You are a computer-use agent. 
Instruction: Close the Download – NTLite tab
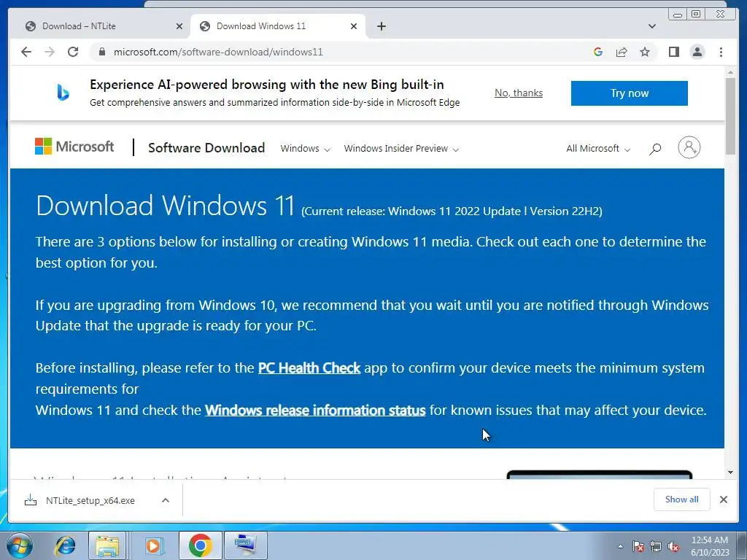[x=179, y=26]
